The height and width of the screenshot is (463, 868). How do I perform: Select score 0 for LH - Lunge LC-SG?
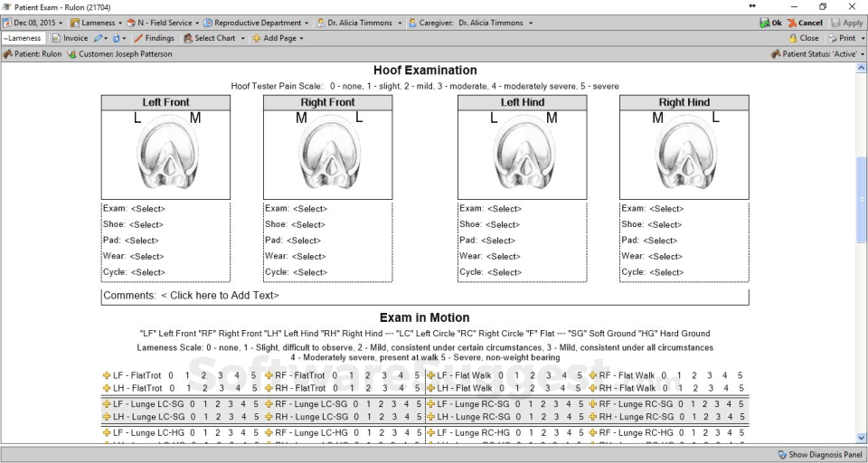192,417
